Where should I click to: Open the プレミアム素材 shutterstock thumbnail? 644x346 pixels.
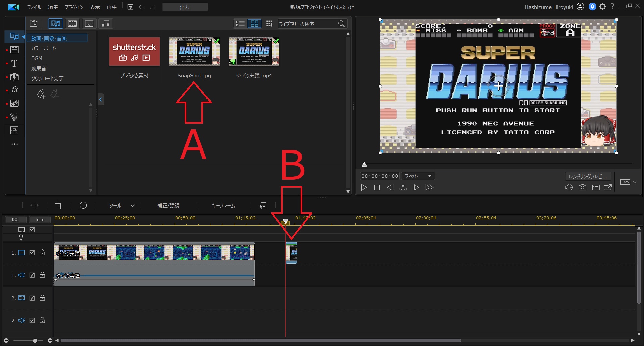click(134, 51)
